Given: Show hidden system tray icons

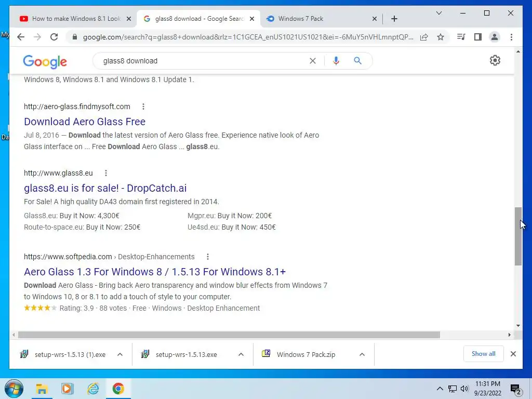Looking at the screenshot, I should (x=440, y=389).
